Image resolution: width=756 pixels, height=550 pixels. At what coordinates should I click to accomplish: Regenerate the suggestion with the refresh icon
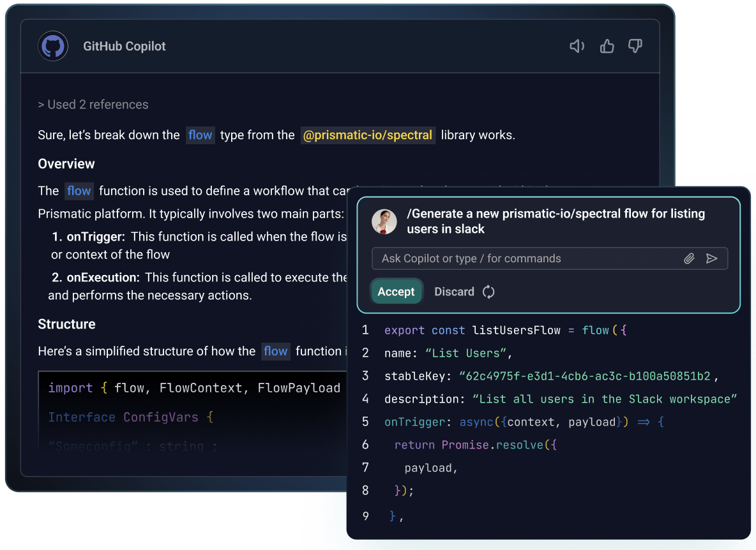pos(488,292)
